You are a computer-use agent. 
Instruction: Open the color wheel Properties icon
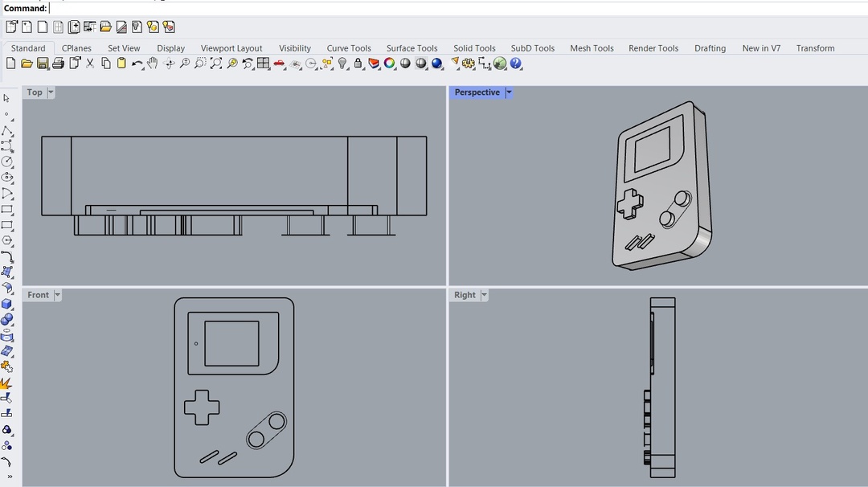(390, 63)
